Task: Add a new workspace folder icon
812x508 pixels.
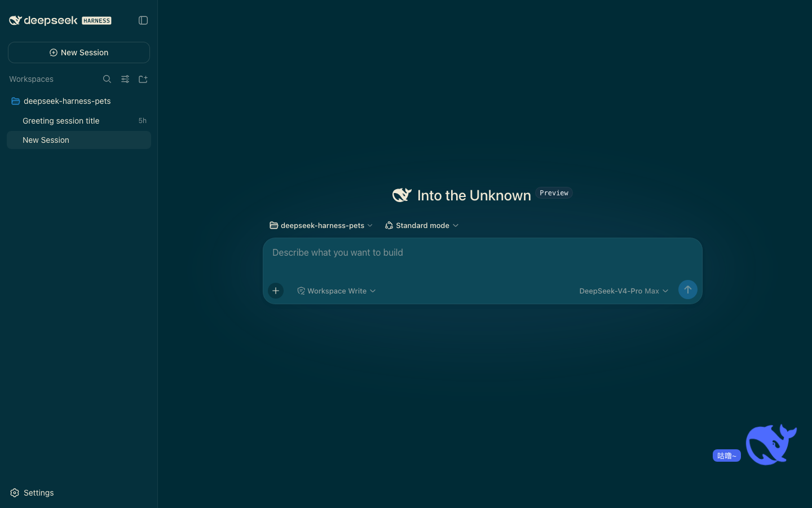Action: click(x=143, y=79)
